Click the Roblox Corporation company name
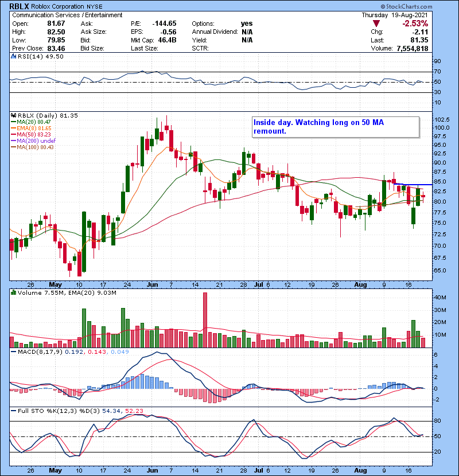Image resolution: width=459 pixels, height=476 pixels. (x=57, y=6)
